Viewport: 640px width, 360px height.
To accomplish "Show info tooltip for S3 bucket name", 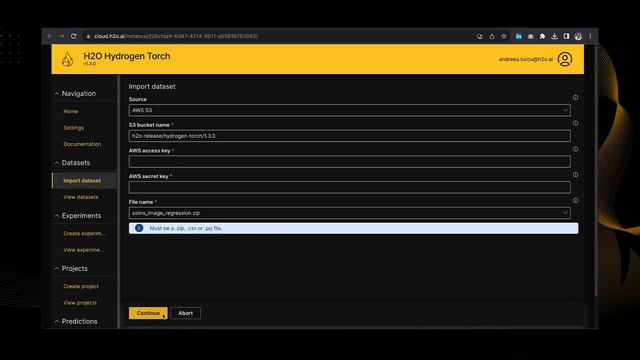I will coord(575,123).
